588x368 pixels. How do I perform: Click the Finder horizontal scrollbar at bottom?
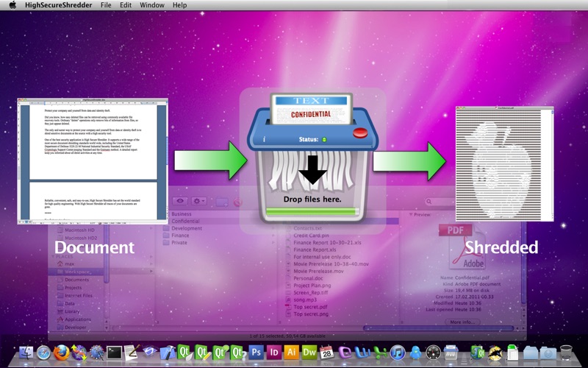[x=440, y=328]
